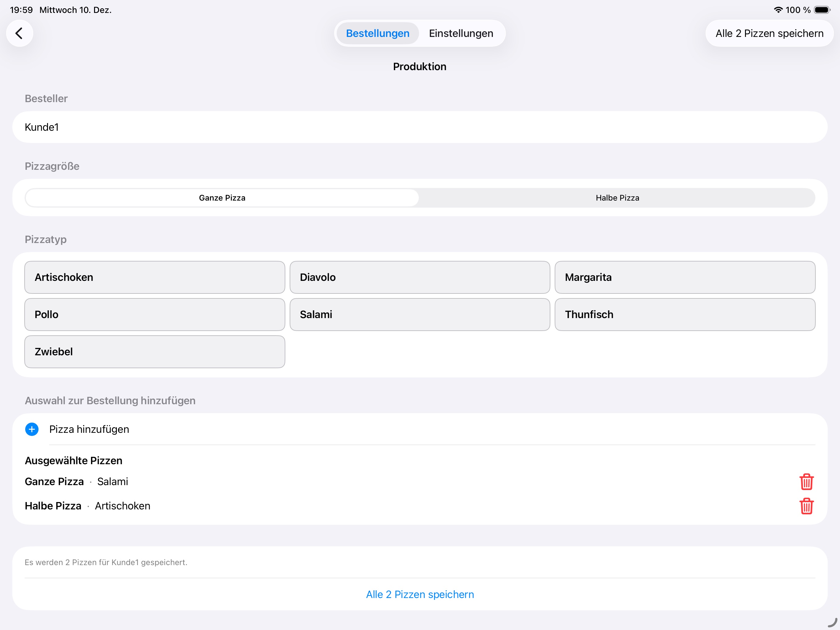Tap the plus icon to add a pizza
This screenshot has width=840, height=630.
coord(32,429)
